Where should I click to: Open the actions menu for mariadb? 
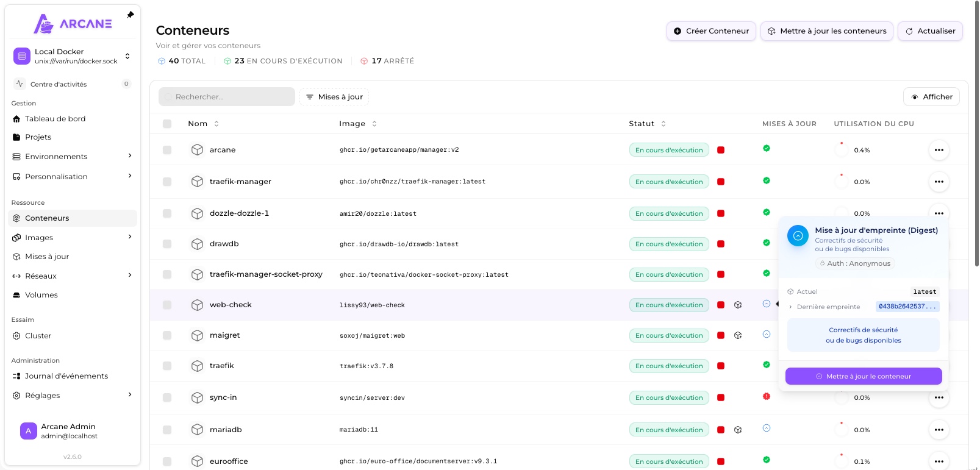tap(939, 430)
